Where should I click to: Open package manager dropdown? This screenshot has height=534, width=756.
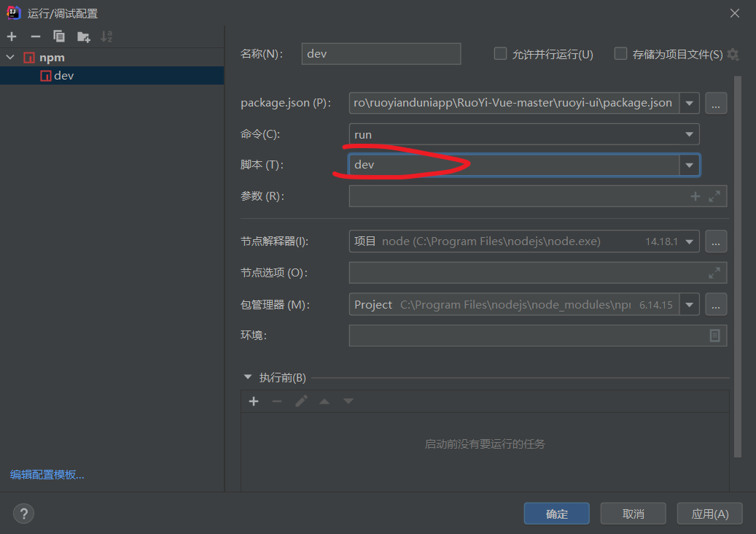pos(690,305)
